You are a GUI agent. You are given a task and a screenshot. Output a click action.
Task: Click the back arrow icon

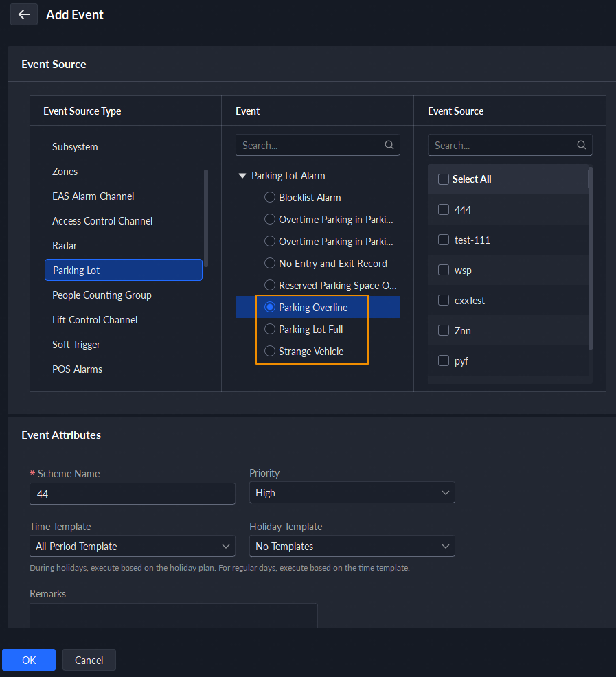[24, 14]
